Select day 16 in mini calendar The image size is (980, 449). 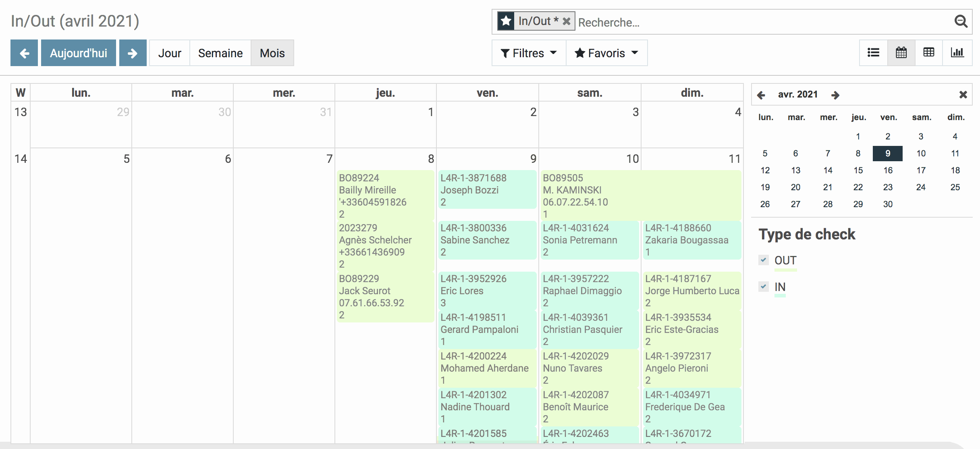point(888,170)
